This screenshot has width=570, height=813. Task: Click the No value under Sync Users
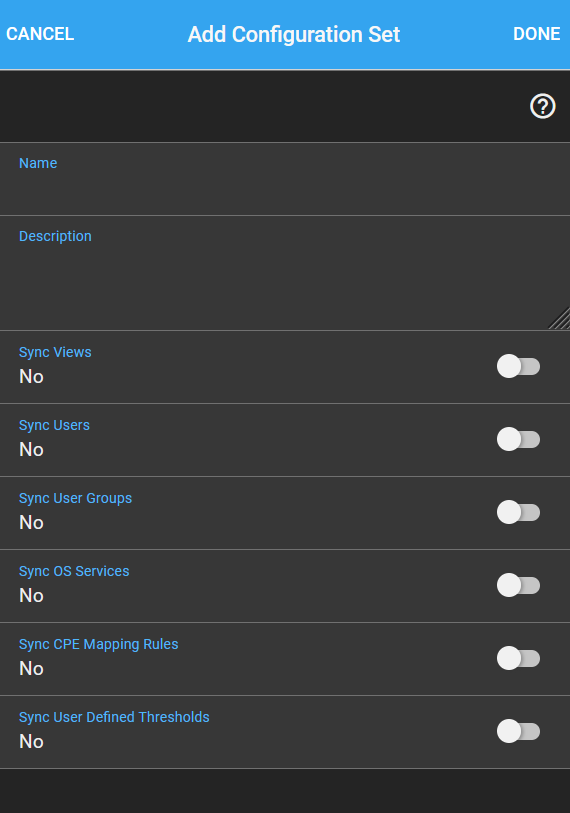click(x=31, y=450)
